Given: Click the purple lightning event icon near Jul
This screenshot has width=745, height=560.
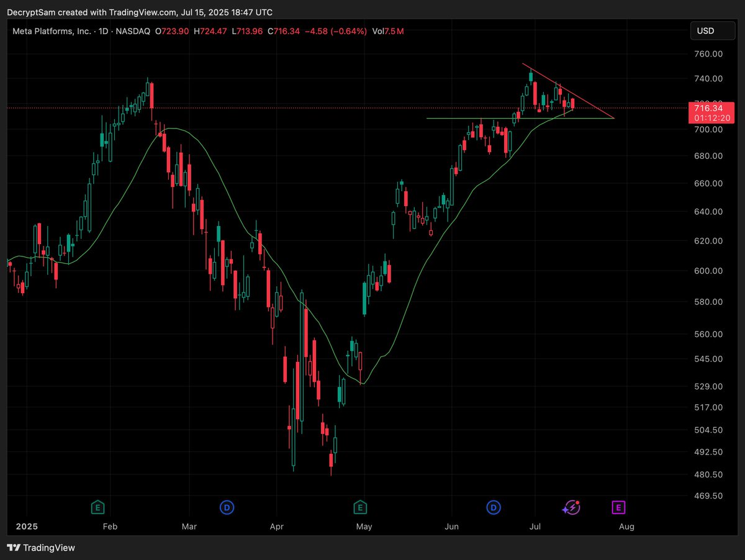Looking at the screenshot, I should pos(571,508).
